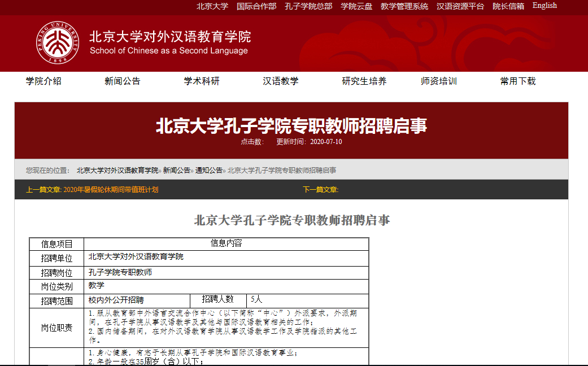Image resolution: width=588 pixels, height=366 pixels.
Task: Click the gray article heading above the table
Action: click(x=292, y=220)
